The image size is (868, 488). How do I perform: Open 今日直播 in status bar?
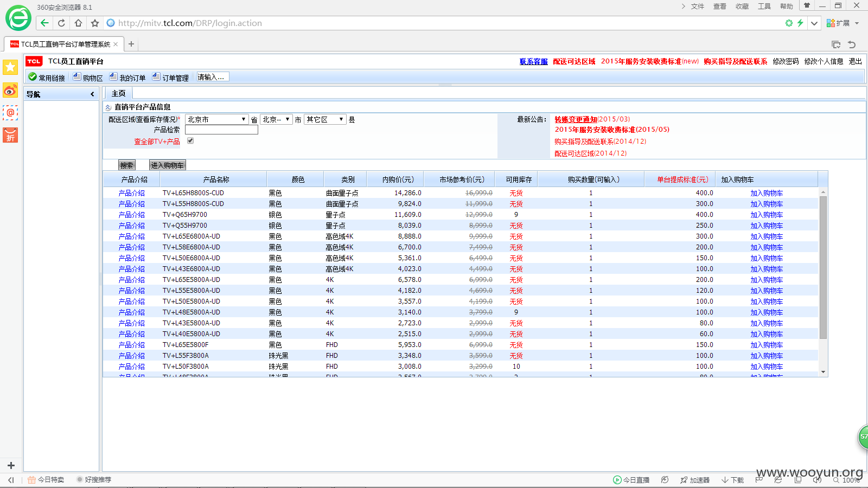(x=631, y=480)
